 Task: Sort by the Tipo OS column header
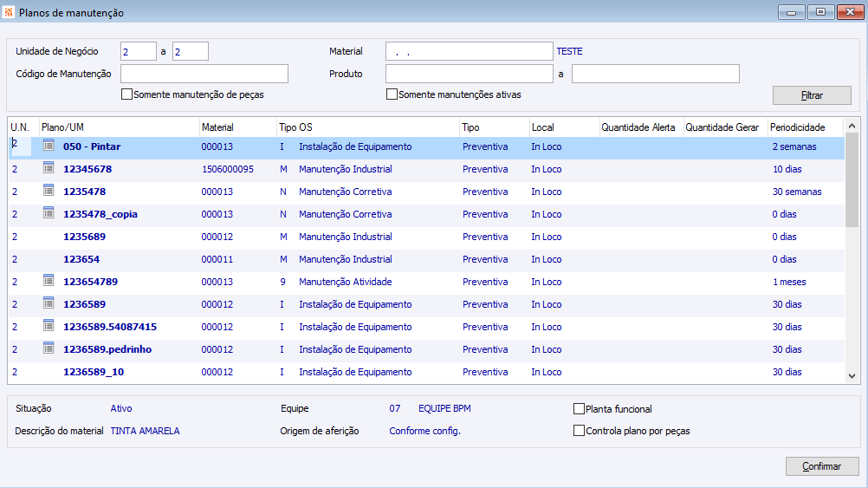[367, 127]
